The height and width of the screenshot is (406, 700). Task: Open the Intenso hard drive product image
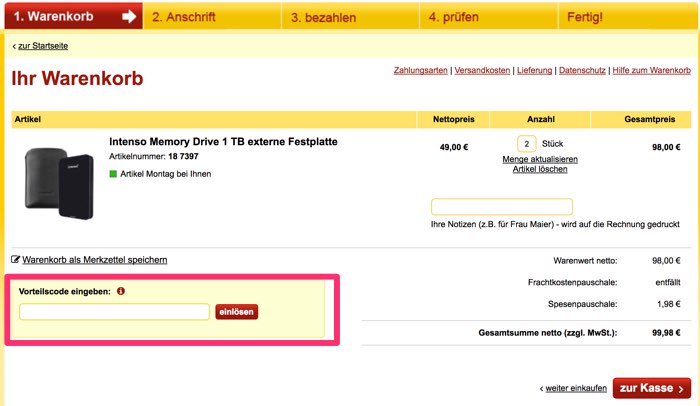click(x=59, y=183)
